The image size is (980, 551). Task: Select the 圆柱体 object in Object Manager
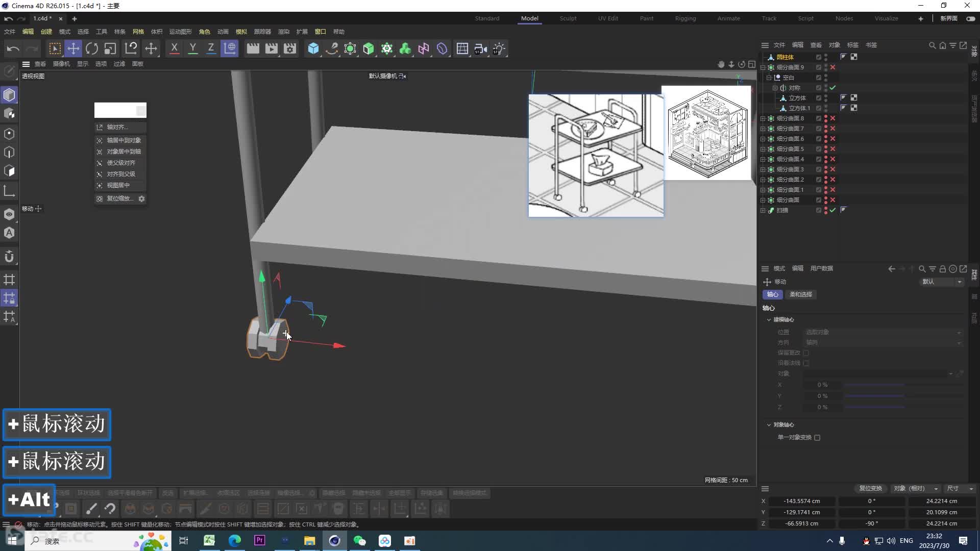point(785,57)
